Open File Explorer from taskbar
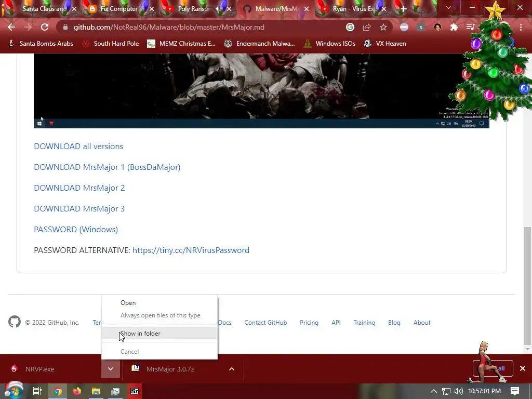The image size is (532, 399). pyautogui.click(x=96, y=391)
